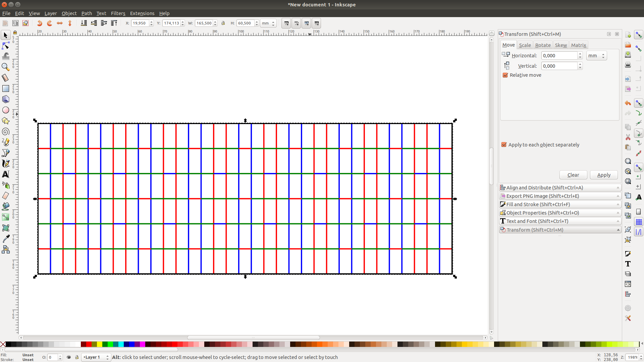This screenshot has width=644, height=362.
Task: Click the Horizontal move input field
Action: [x=559, y=56]
